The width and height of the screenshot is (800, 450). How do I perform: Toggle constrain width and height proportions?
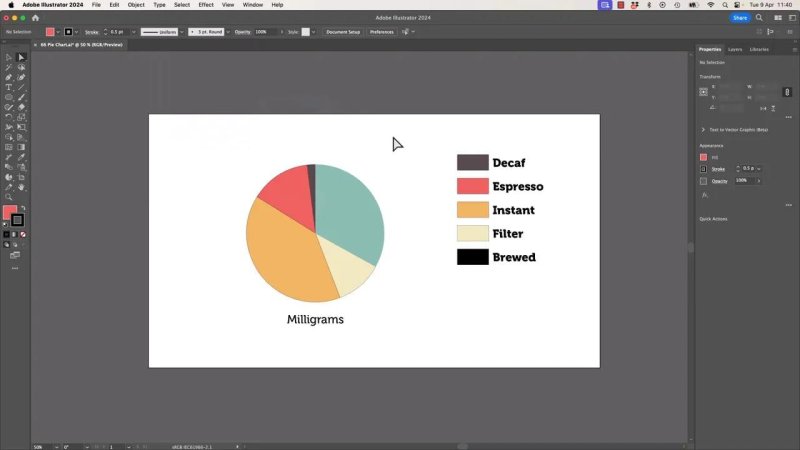point(787,92)
